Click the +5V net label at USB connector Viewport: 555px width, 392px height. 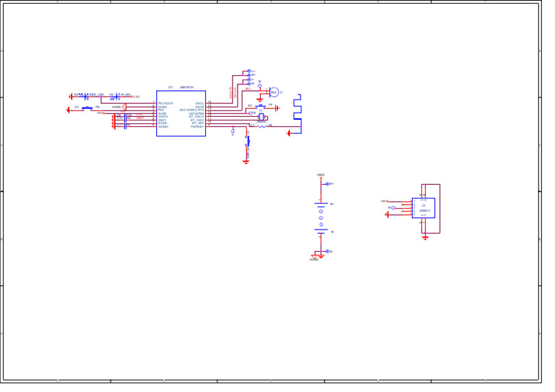tap(384, 201)
